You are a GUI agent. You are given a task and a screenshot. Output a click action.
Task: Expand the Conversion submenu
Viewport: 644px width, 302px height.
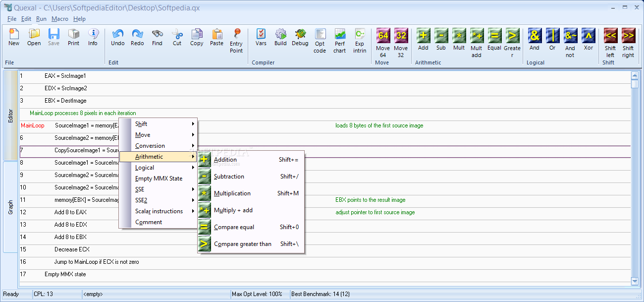[x=159, y=146]
